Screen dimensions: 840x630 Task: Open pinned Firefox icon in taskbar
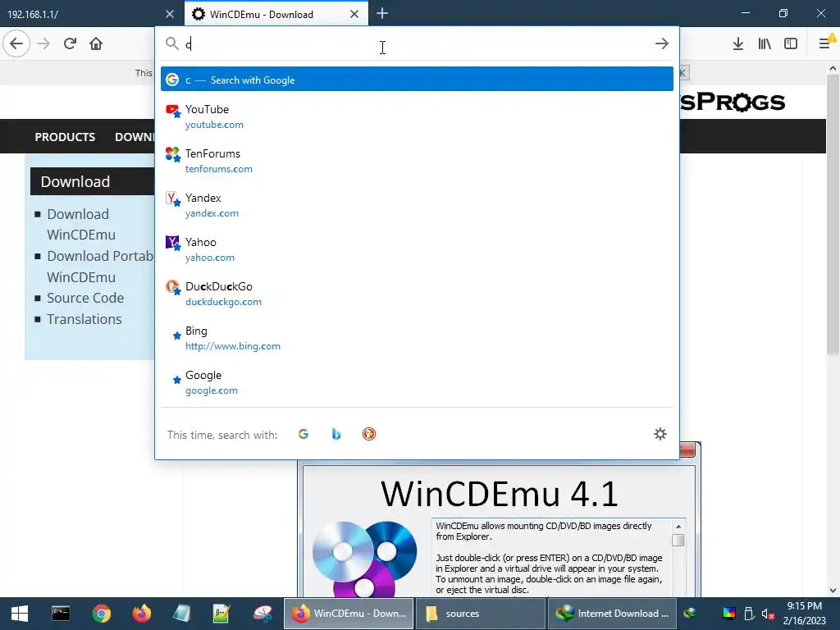tap(141, 614)
